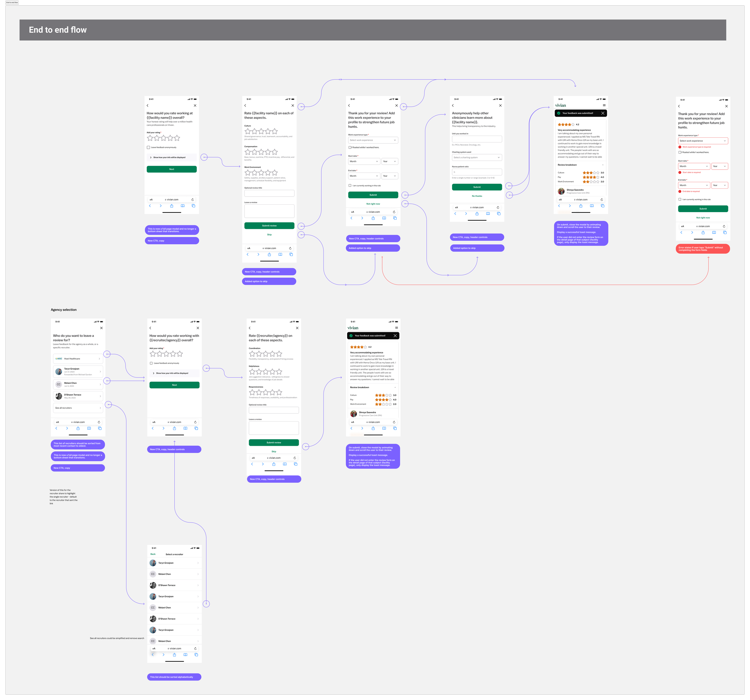
Task: Open the 'See all recruiters' list entry
Action: coord(78,408)
